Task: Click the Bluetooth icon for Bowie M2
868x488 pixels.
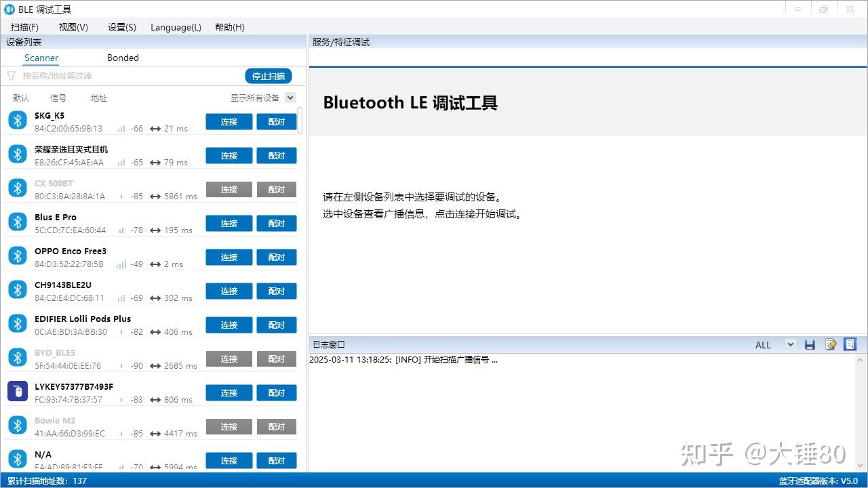Action: pyautogui.click(x=18, y=425)
